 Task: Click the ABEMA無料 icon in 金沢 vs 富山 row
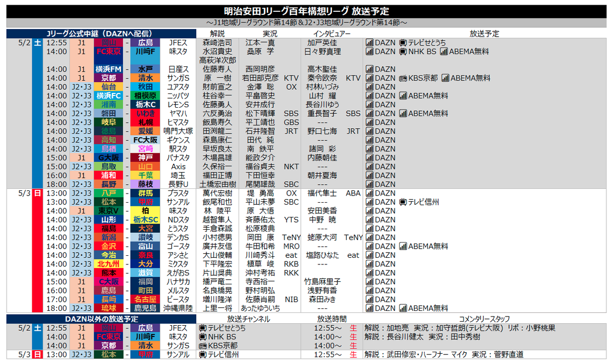[403, 246]
